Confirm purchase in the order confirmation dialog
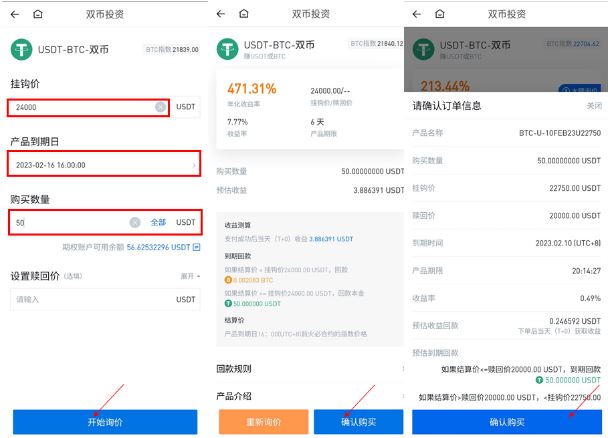608x438 pixels. pyautogui.click(x=507, y=421)
